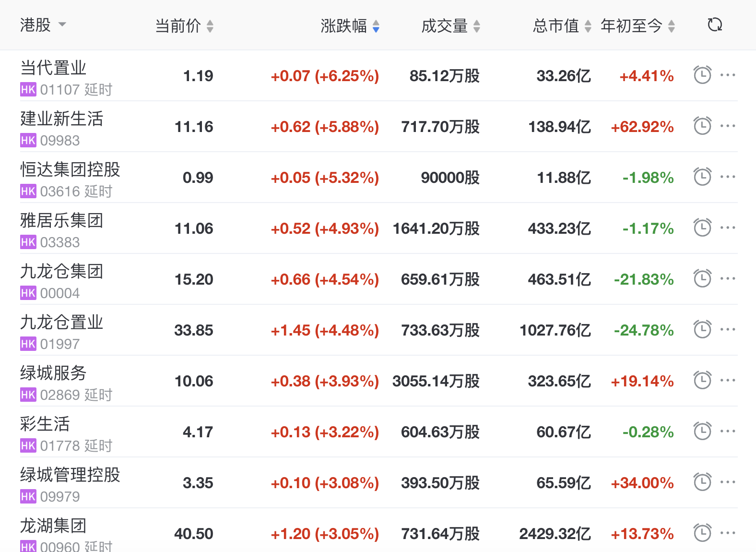Click volume 85.12万股

pyautogui.click(x=445, y=76)
